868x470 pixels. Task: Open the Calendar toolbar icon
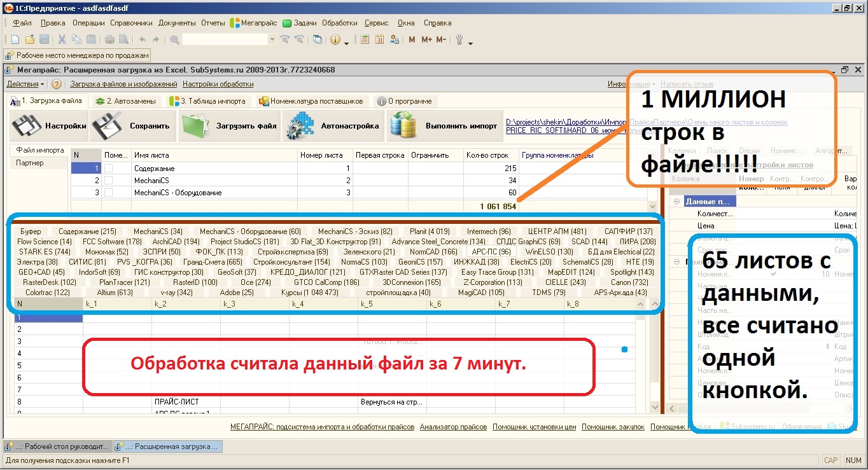pos(379,39)
